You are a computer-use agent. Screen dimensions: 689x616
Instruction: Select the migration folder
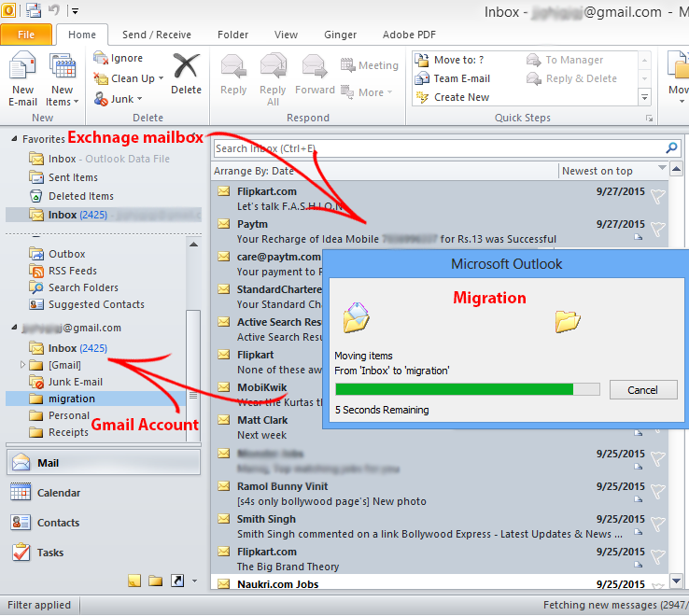tap(96, 399)
